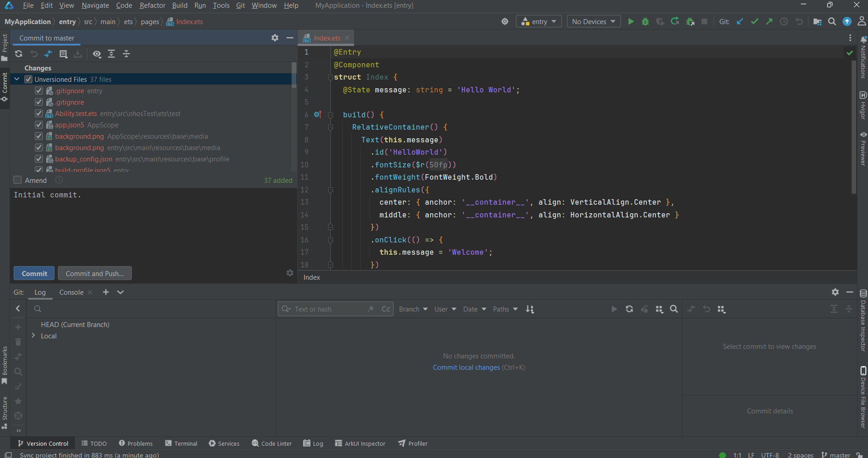Click top toolbar search magnifier icon
Viewport: 868px width, 458px height.
click(x=832, y=21)
